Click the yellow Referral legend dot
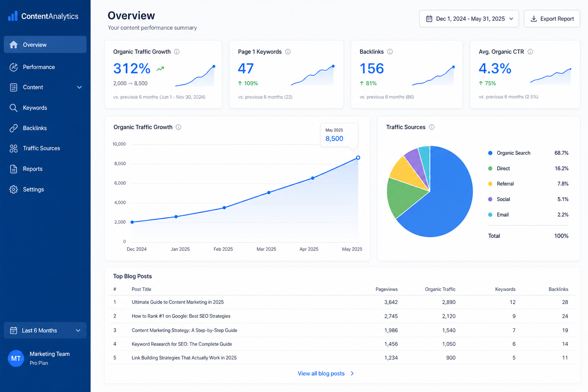 pos(490,184)
